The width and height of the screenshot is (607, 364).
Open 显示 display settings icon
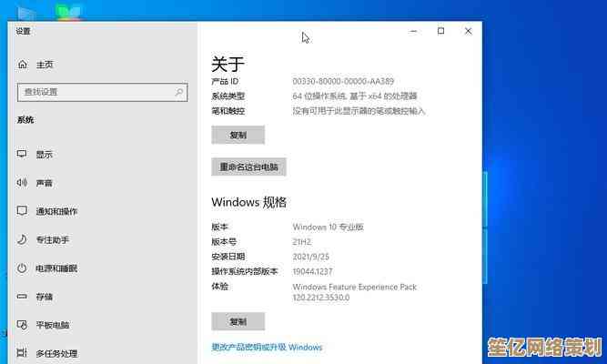point(22,155)
